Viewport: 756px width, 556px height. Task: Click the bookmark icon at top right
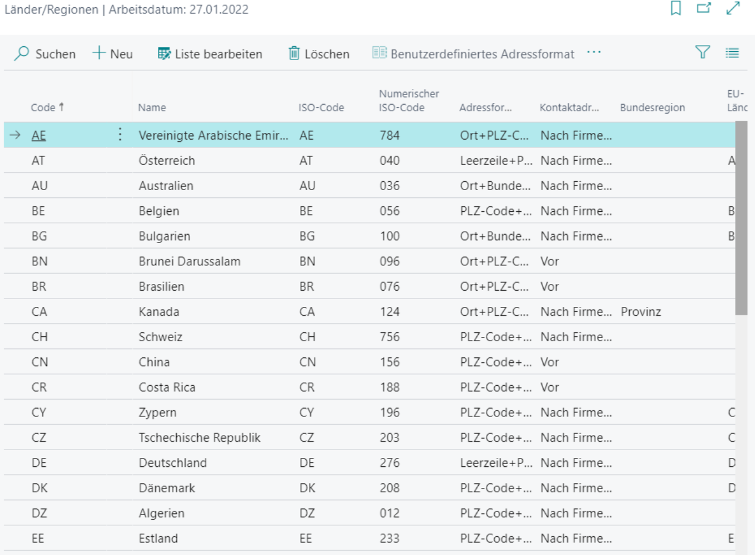(x=675, y=9)
